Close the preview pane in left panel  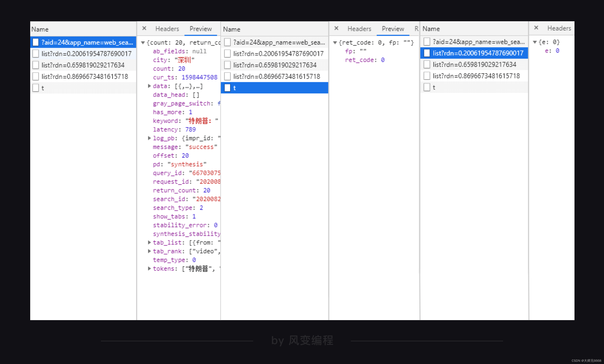pyautogui.click(x=144, y=28)
